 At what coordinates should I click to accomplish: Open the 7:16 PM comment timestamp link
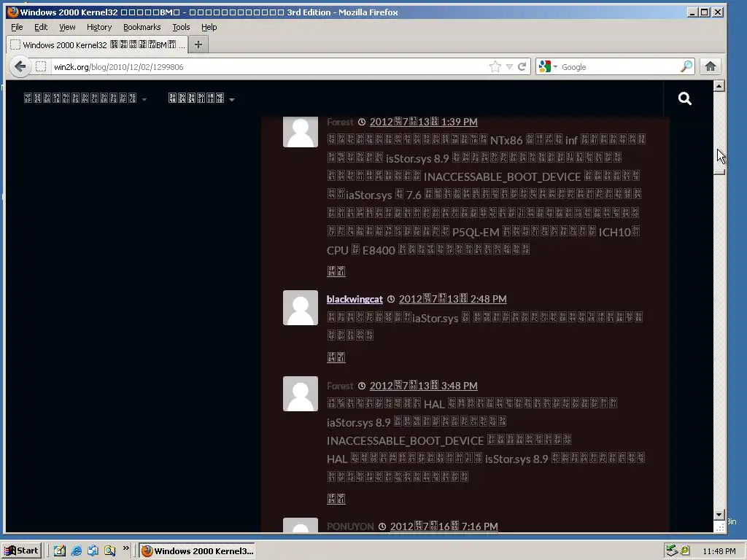click(444, 526)
